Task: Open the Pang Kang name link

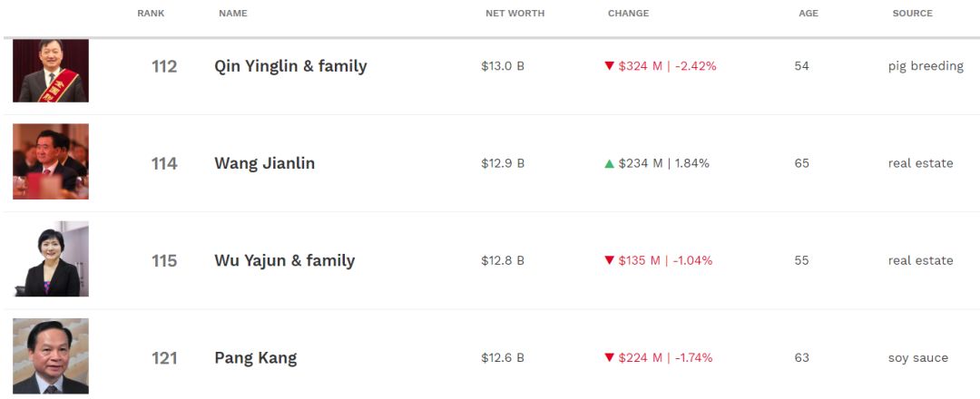Action: (256, 358)
